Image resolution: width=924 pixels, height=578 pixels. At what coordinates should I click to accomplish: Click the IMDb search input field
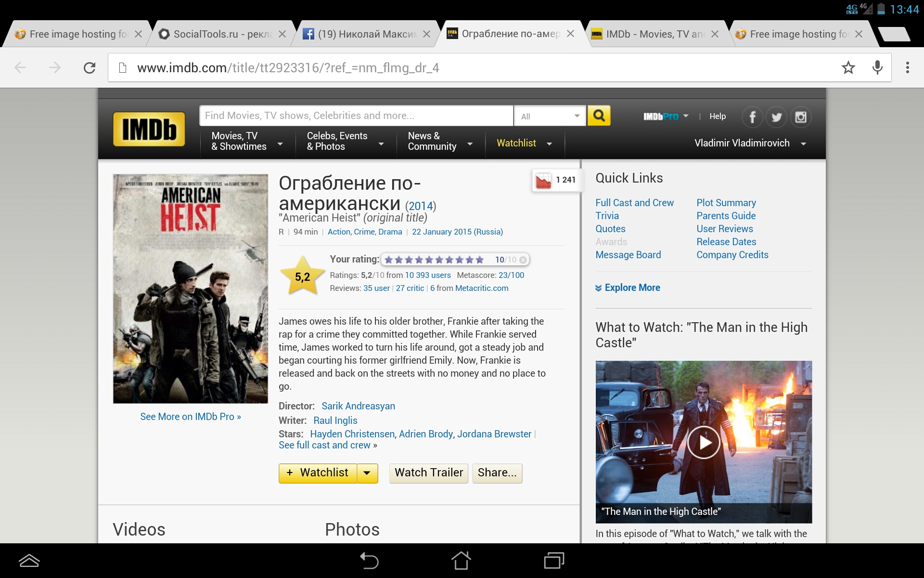[x=356, y=116]
